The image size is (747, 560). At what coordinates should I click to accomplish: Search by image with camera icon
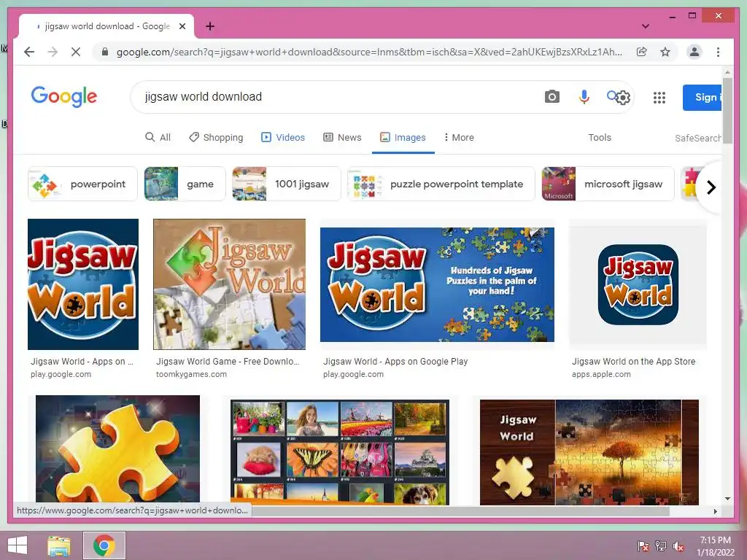coord(551,97)
